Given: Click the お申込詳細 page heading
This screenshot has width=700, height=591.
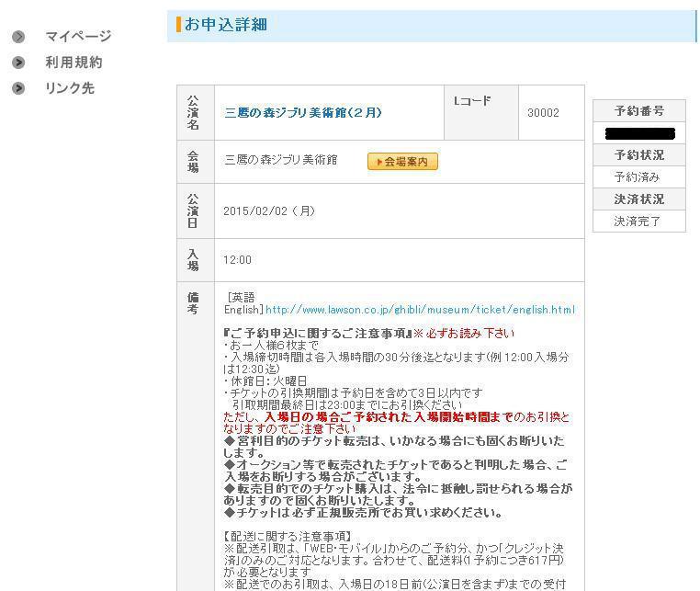Looking at the screenshot, I should tap(225, 25).
